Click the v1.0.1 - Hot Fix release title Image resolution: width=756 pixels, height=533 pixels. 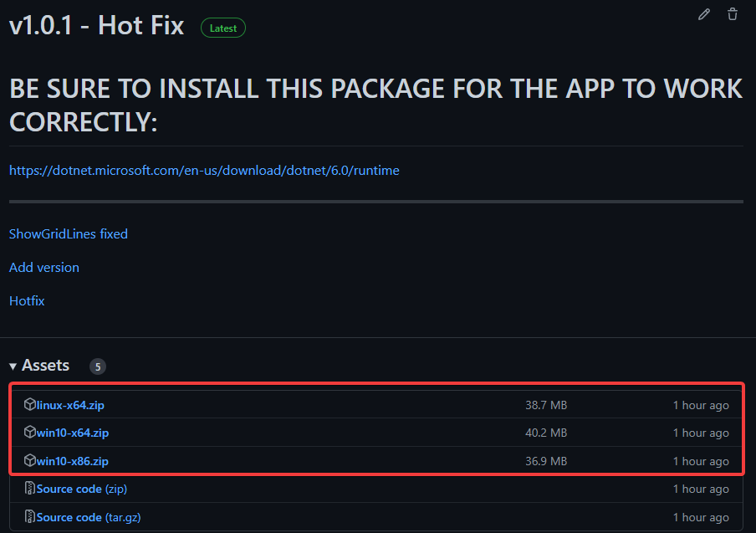96,25
